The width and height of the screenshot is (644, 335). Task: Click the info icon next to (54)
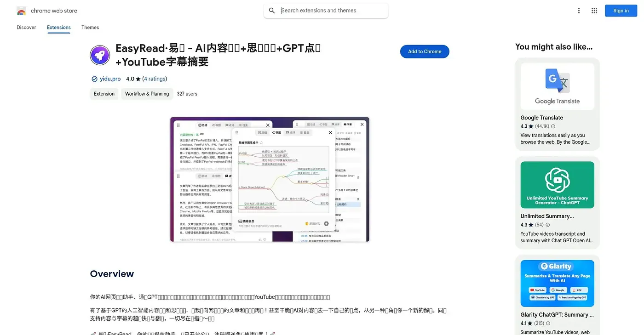(x=547, y=225)
